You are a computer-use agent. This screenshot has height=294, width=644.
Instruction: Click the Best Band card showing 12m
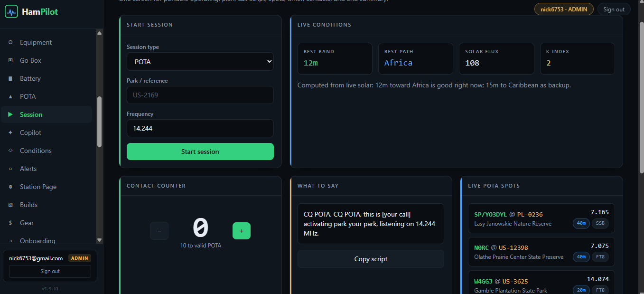(x=335, y=58)
